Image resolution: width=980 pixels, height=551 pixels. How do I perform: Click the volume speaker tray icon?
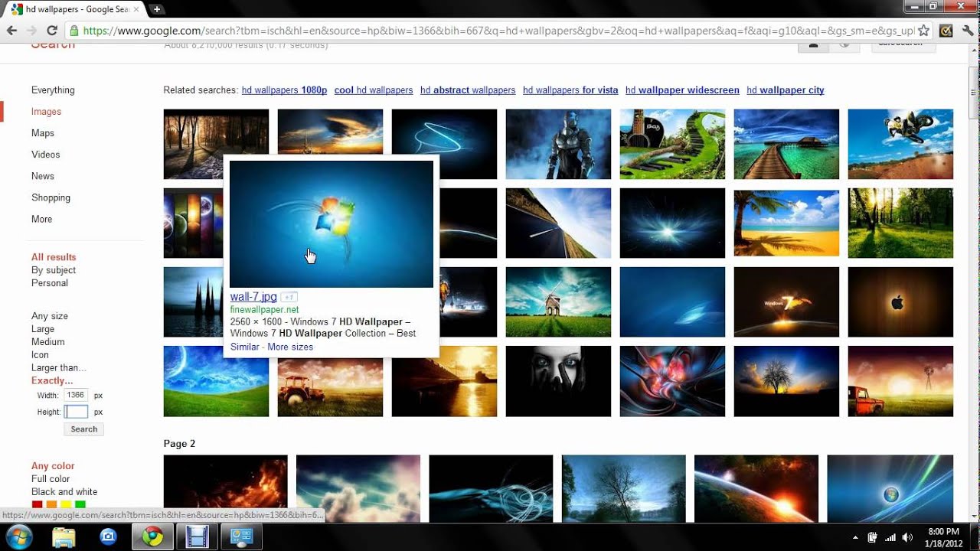point(907,537)
